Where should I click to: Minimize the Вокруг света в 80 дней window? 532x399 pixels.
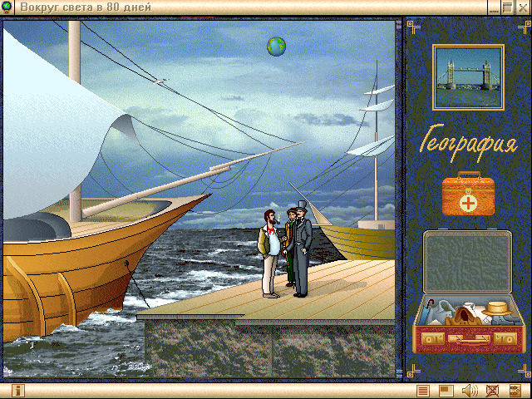click(x=494, y=7)
